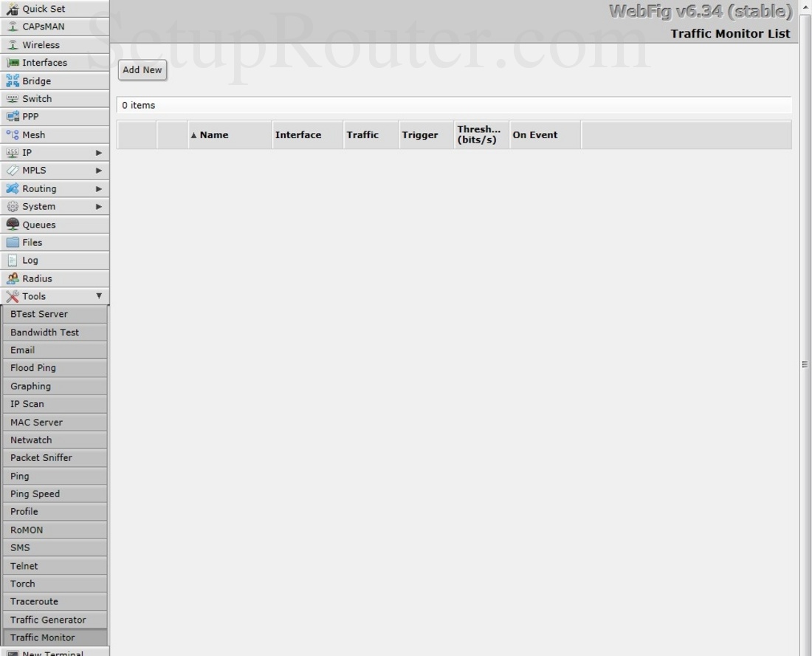Open the SMS tool
Screen dimensions: 812x656
[x=55, y=547]
